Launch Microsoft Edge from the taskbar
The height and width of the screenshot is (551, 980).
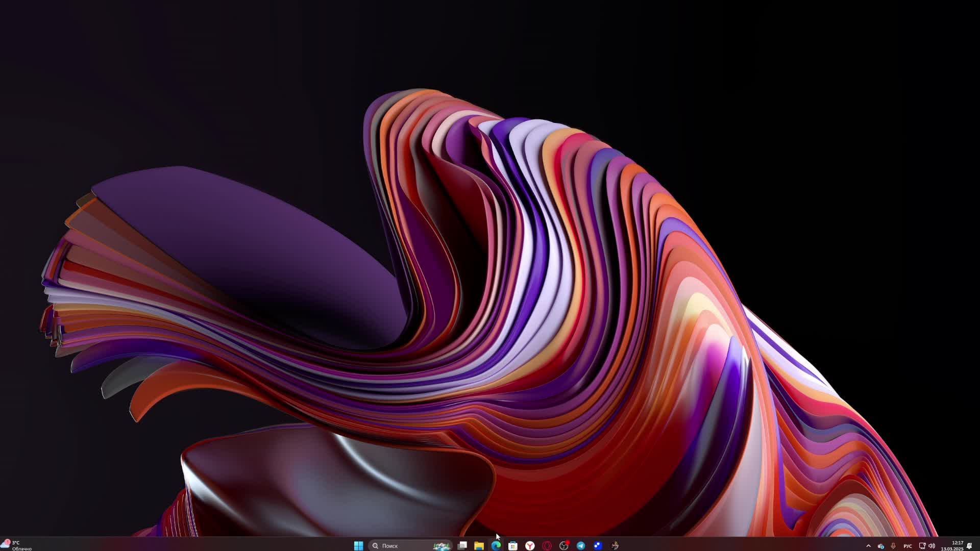[496, 545]
